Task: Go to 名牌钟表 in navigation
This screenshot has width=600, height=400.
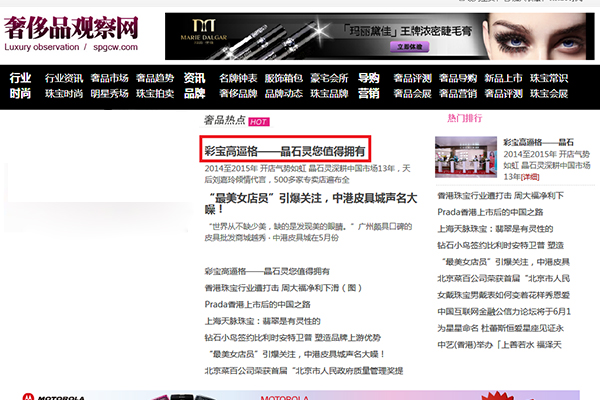Action: tap(238, 78)
